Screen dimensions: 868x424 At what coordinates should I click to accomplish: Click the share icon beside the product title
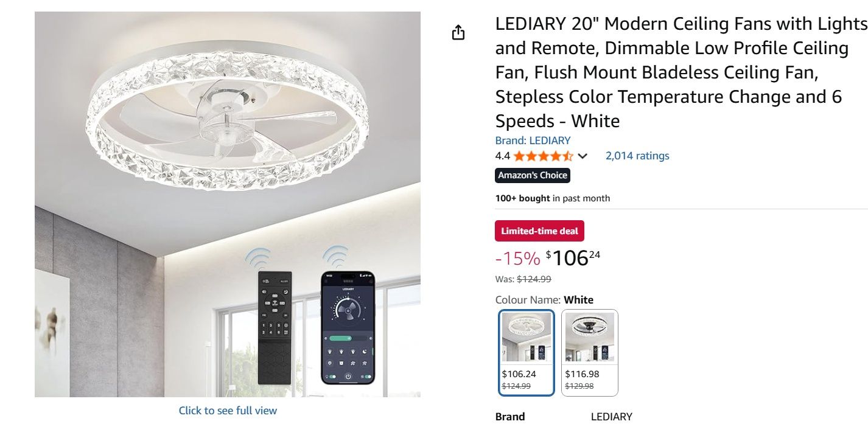[458, 32]
